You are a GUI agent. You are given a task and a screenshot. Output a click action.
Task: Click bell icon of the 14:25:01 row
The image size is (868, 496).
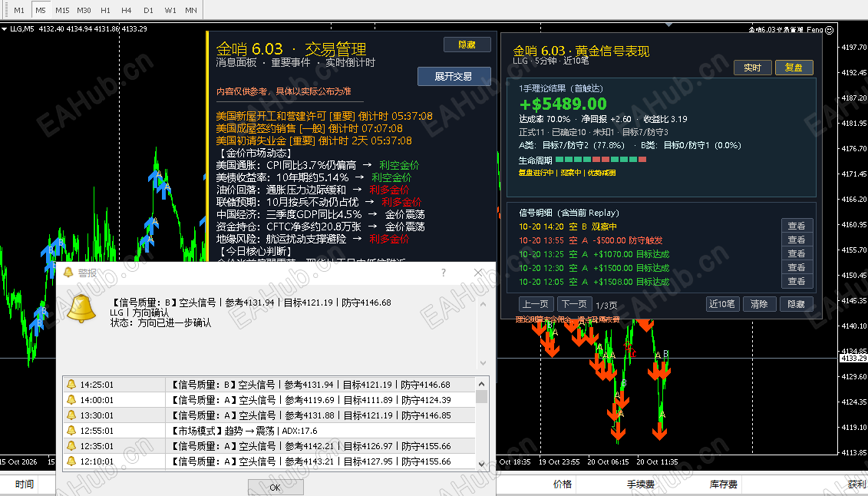pos(71,384)
